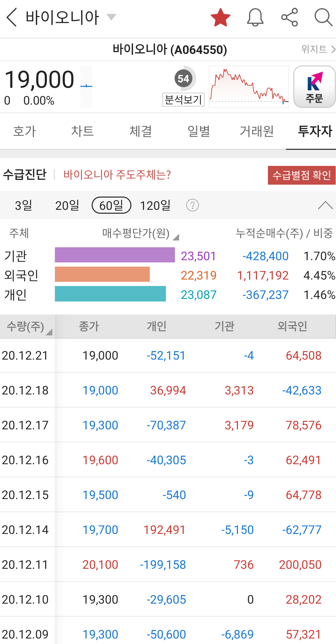
Task: Select the 20.12.18 개인 value 36,994
Action: (x=168, y=390)
